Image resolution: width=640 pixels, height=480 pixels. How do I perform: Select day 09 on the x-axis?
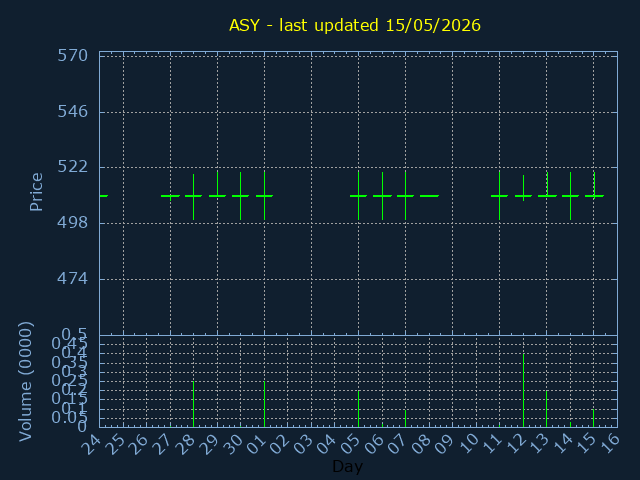click(444, 443)
